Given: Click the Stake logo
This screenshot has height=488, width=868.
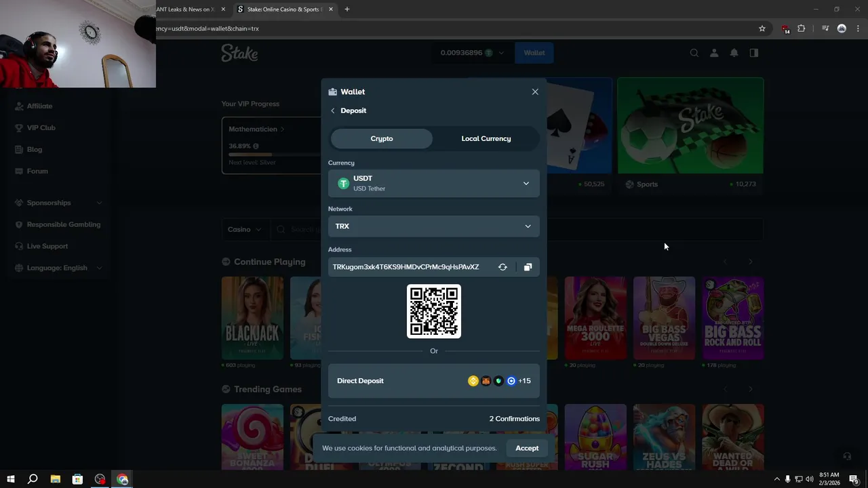Looking at the screenshot, I should pos(239,53).
